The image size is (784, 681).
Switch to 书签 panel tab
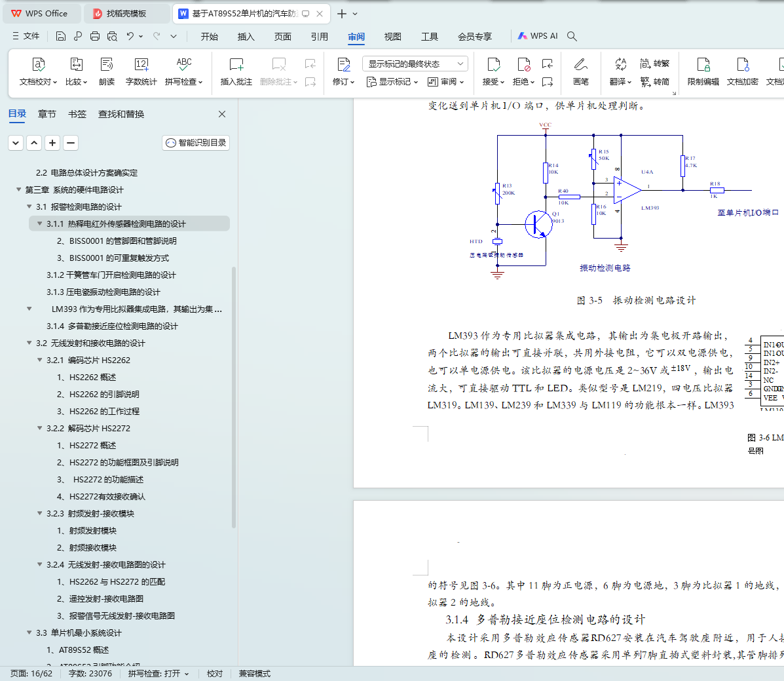[x=77, y=114]
